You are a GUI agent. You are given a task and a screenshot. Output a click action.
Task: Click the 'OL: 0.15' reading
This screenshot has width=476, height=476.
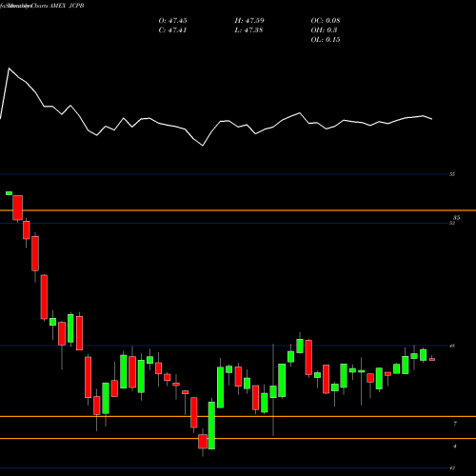point(326,40)
